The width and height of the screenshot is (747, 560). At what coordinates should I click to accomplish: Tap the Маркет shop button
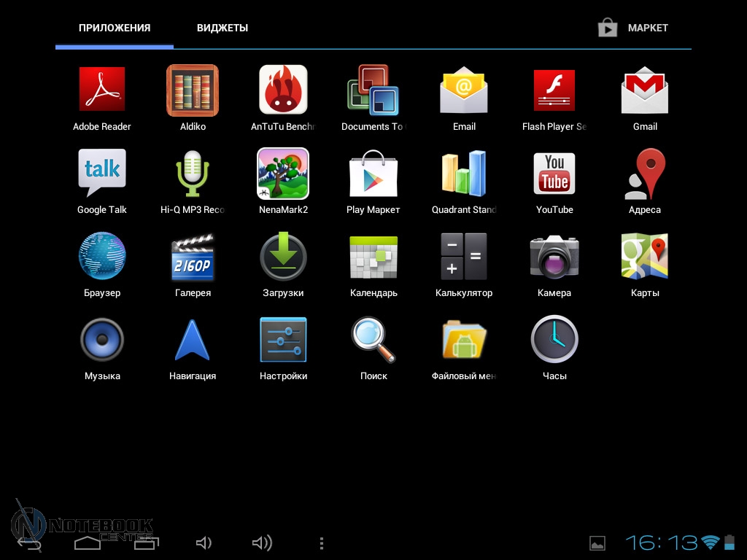633,28
